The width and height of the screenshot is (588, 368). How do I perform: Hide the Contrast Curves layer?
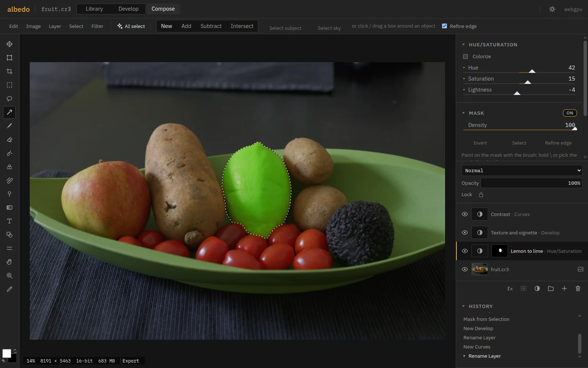(465, 214)
